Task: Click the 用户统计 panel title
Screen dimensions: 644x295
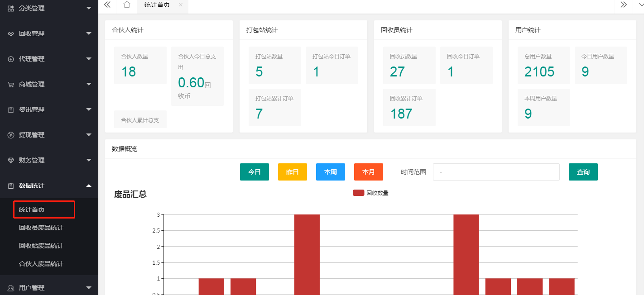Action: tap(528, 30)
